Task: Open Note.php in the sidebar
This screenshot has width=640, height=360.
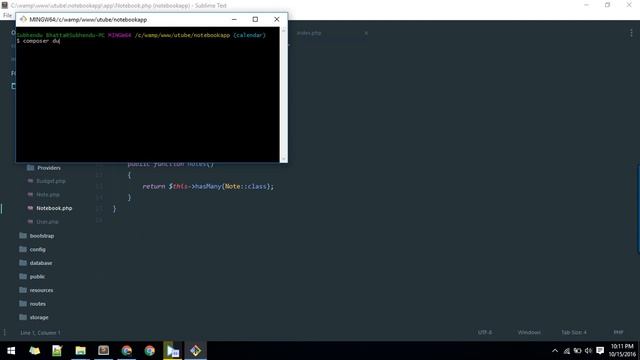Action: tap(48, 195)
